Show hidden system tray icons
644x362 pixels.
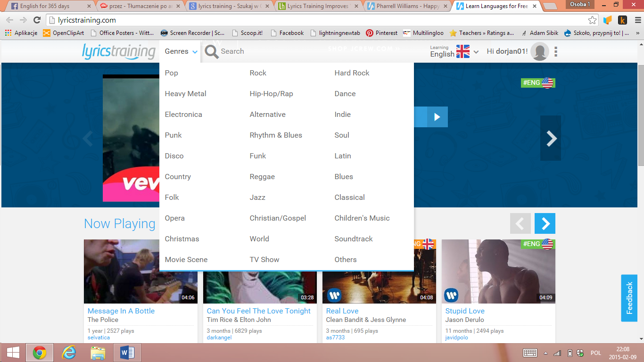tap(546, 353)
